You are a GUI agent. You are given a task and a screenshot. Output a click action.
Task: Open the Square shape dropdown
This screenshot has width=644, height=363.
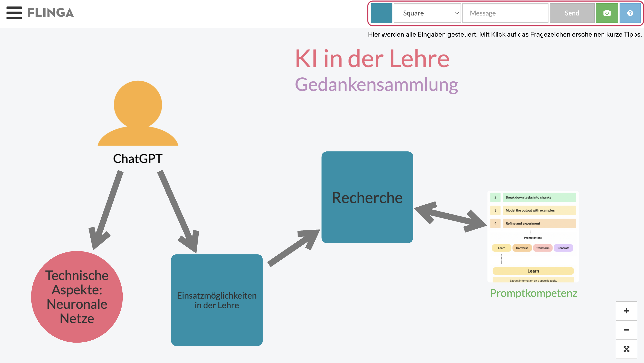tap(427, 13)
